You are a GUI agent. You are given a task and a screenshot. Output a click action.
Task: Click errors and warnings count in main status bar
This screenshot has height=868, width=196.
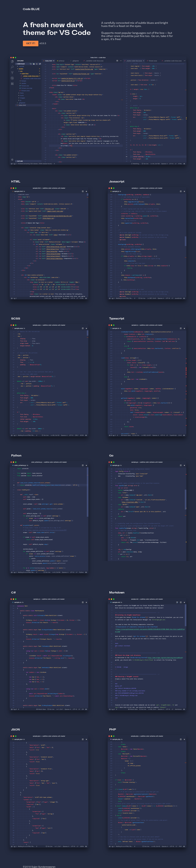[13, 164]
